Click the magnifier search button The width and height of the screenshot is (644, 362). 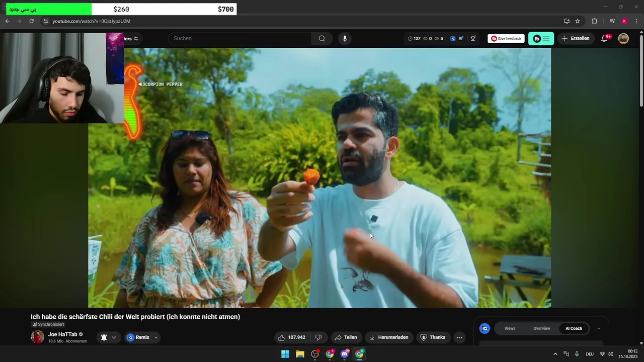322,39
